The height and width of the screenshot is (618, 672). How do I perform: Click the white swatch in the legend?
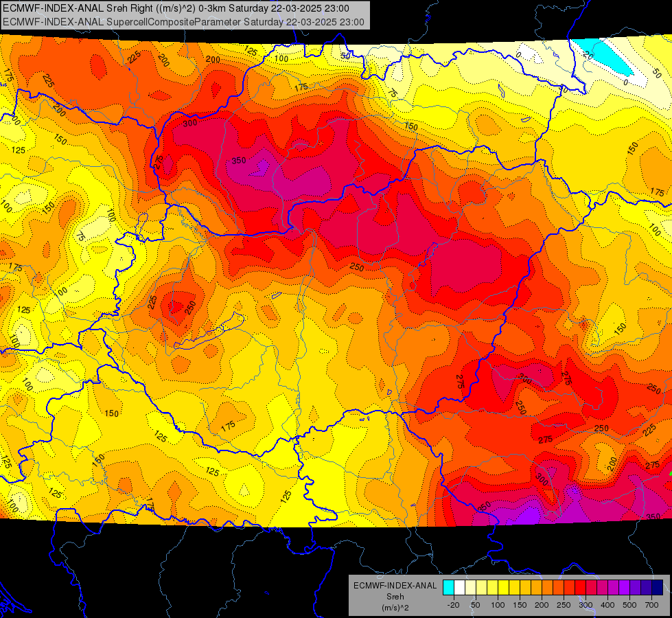(459, 587)
